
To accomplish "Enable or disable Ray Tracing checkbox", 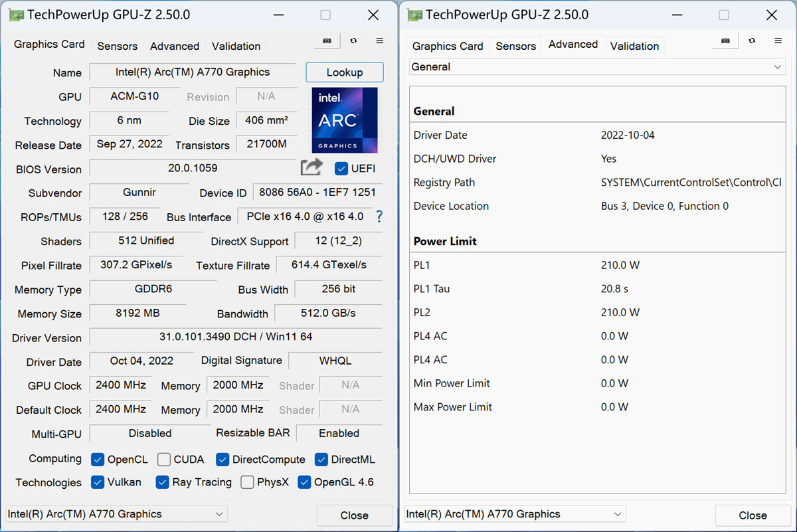I will click(162, 482).
